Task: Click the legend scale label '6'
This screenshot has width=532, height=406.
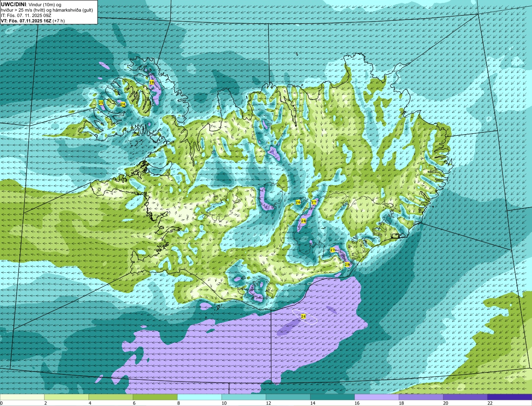Action: pos(134,403)
